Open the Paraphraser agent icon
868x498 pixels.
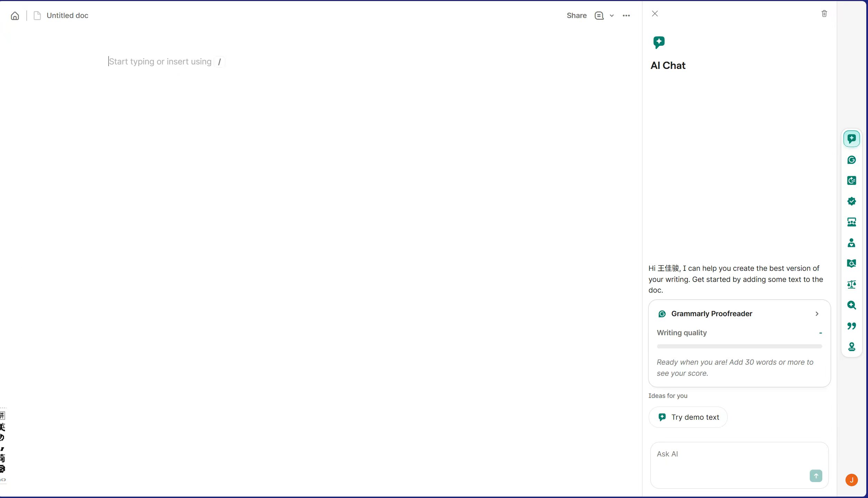pos(851,180)
